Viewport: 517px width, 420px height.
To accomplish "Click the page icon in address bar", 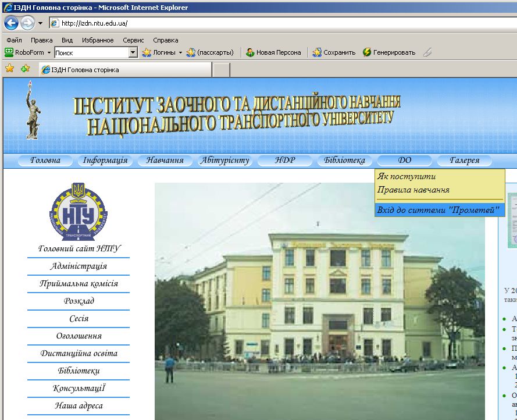I will click(55, 23).
